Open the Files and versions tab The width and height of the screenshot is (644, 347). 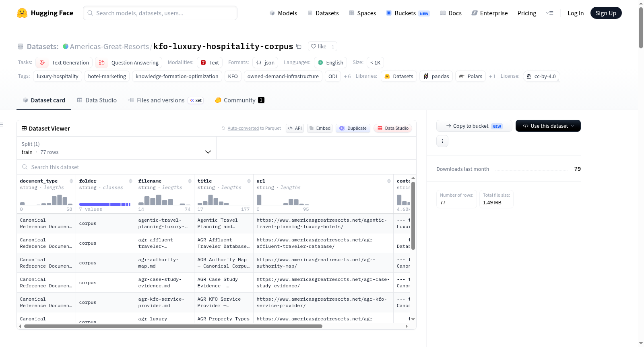click(166, 100)
